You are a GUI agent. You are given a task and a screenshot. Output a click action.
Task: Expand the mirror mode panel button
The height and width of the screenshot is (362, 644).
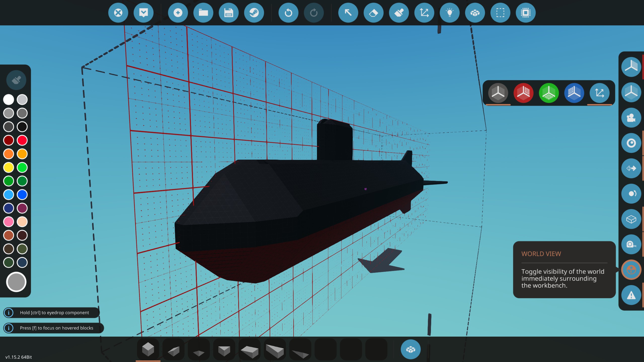click(x=631, y=67)
